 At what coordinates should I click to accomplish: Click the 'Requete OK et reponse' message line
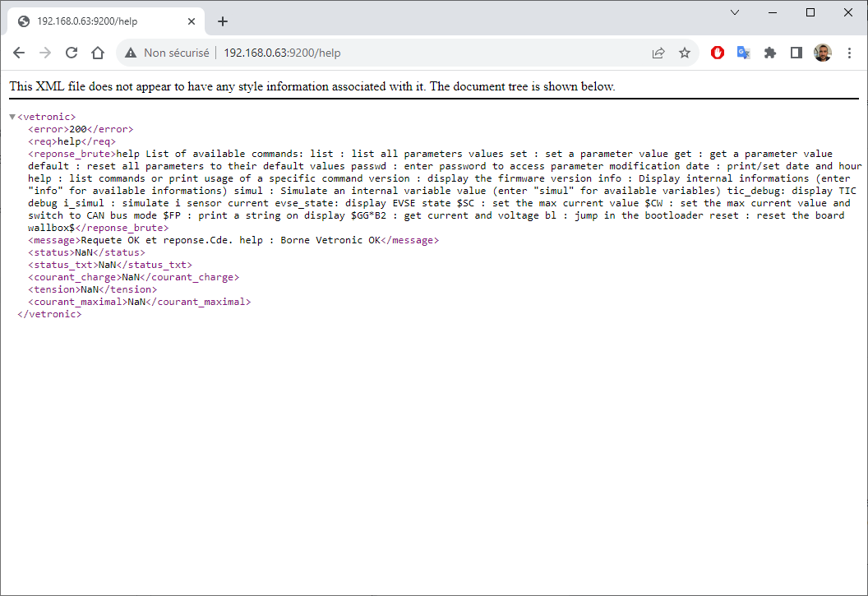pyautogui.click(x=233, y=240)
